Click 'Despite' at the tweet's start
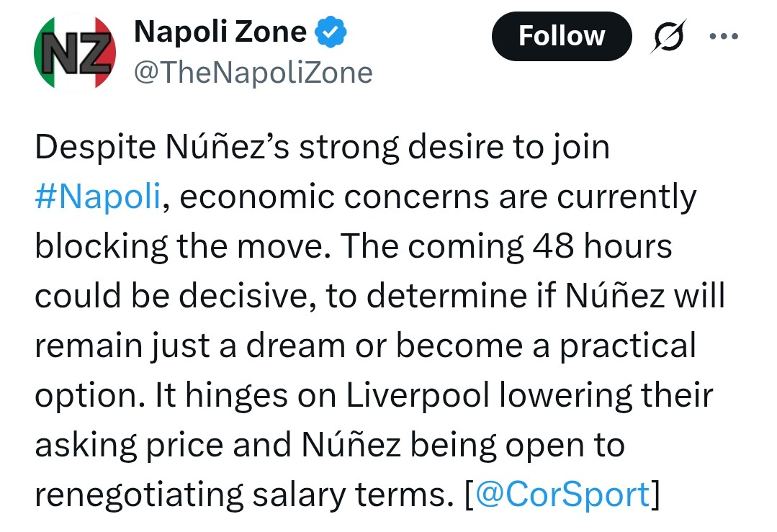 pos(94,148)
